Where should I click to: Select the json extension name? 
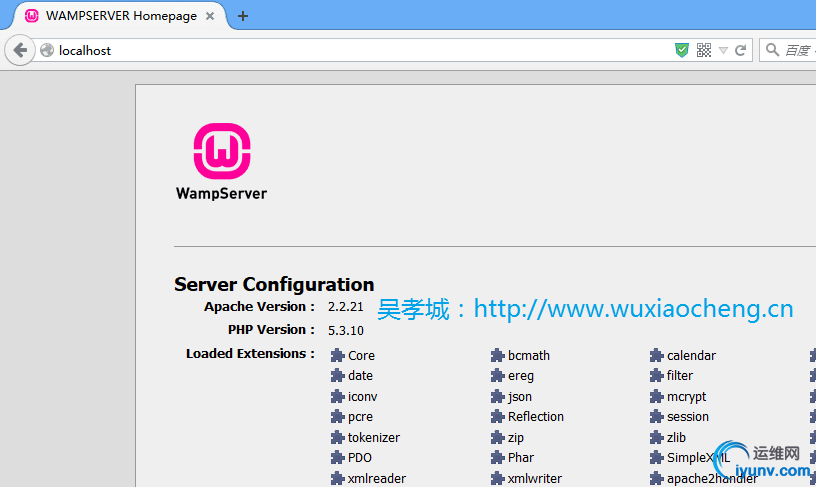520,397
